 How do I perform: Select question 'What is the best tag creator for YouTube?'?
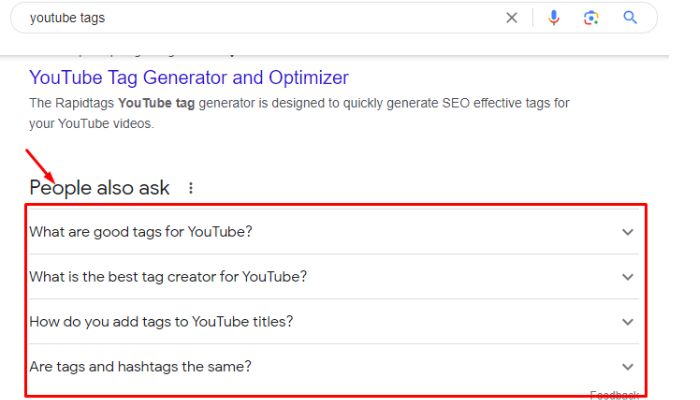coord(168,277)
